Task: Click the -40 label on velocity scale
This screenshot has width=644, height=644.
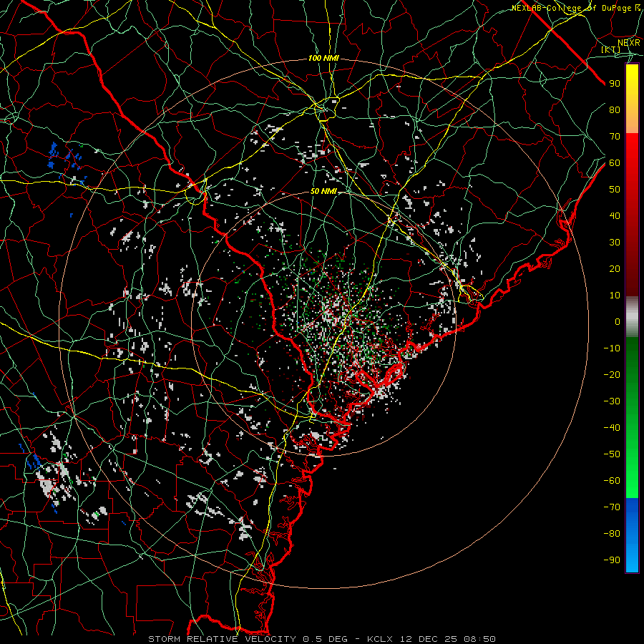Action: pyautogui.click(x=612, y=428)
